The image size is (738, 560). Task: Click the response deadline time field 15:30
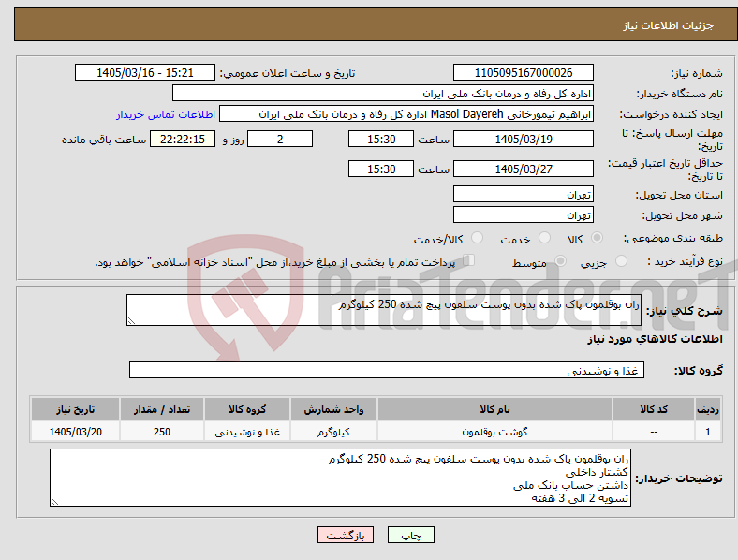point(381,139)
